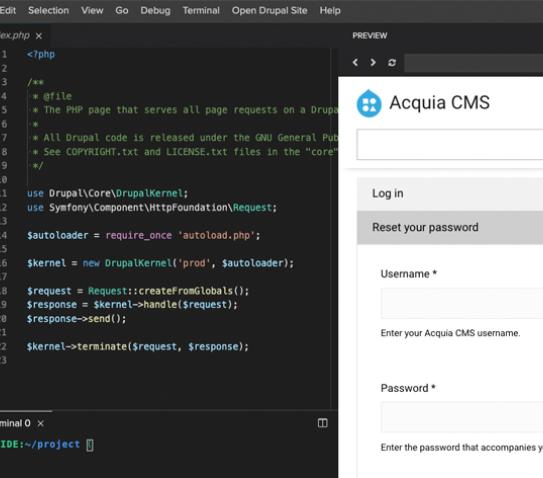Go back in the preview browser

tap(355, 62)
